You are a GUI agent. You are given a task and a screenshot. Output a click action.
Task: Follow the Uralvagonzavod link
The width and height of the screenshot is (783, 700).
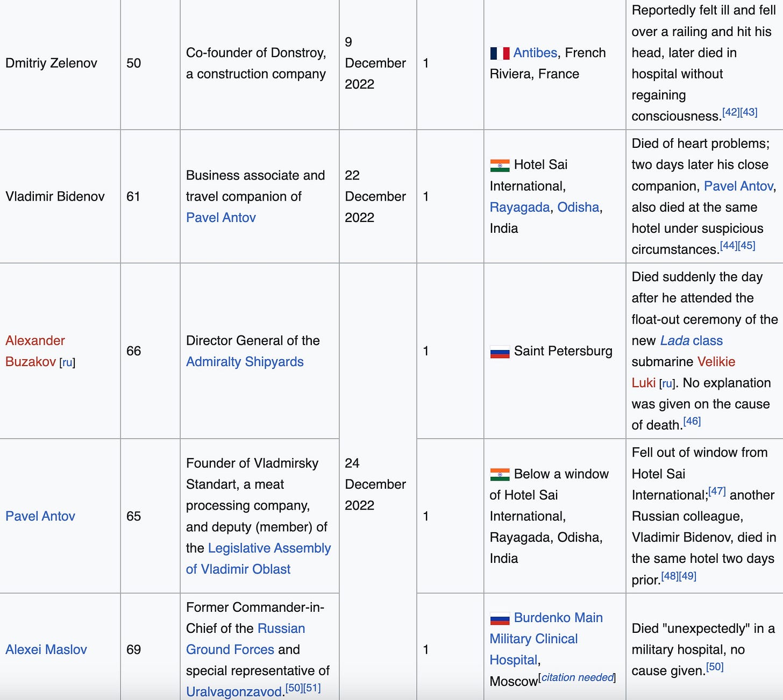[234, 692]
